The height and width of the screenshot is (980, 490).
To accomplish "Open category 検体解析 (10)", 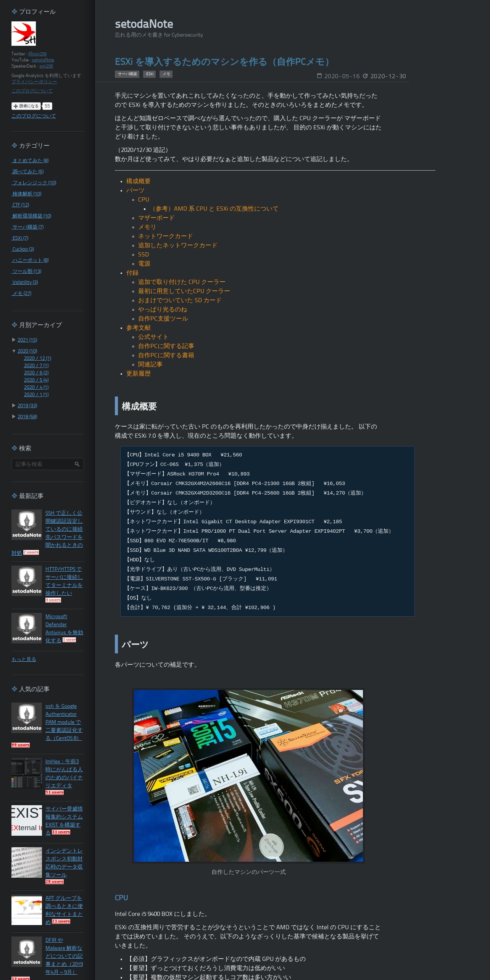I will 27,193.
